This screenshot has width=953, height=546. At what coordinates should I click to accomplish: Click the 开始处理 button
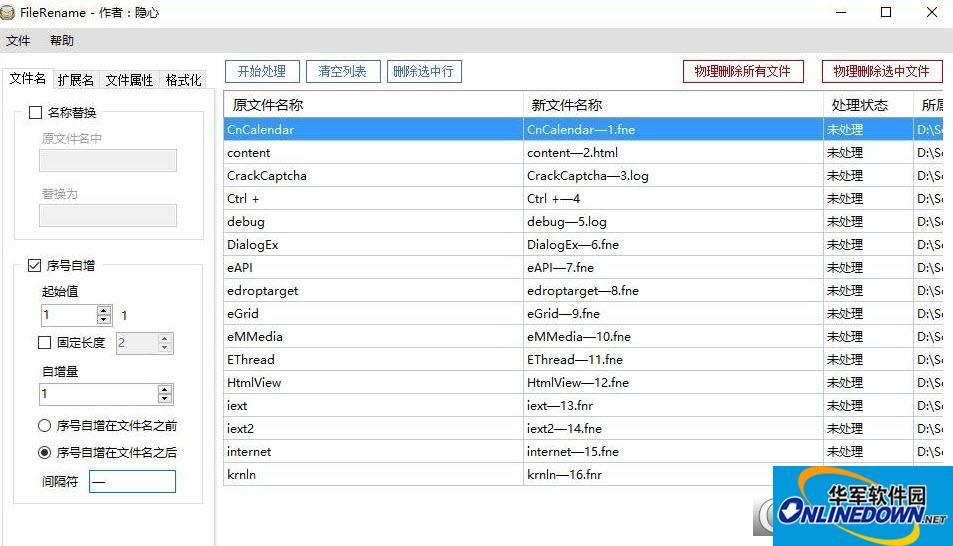click(x=262, y=71)
